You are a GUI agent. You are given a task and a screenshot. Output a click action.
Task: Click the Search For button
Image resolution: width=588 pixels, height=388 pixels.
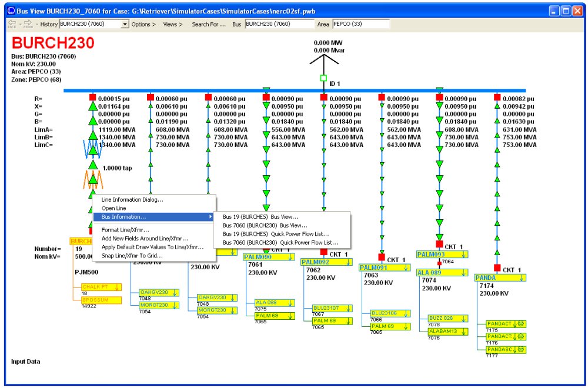pos(209,24)
